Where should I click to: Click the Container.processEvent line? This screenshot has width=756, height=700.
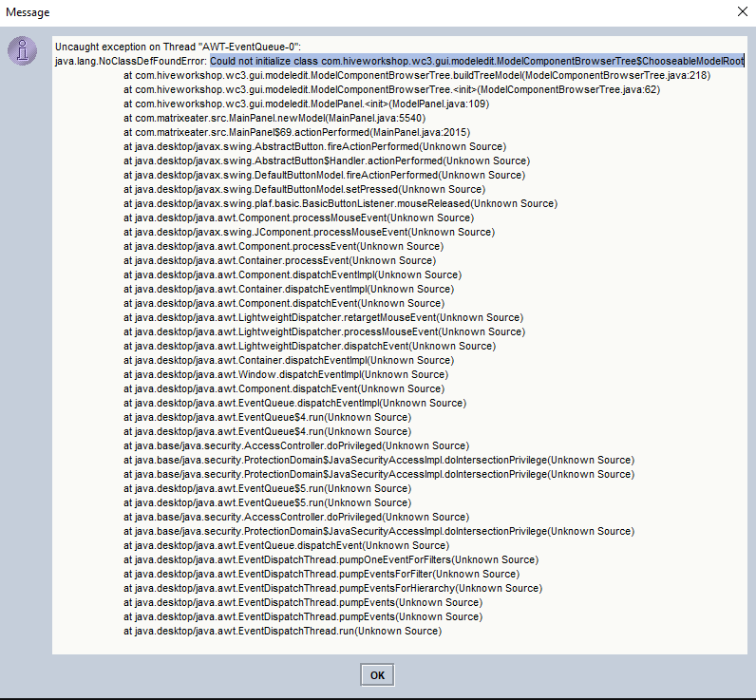[279, 260]
